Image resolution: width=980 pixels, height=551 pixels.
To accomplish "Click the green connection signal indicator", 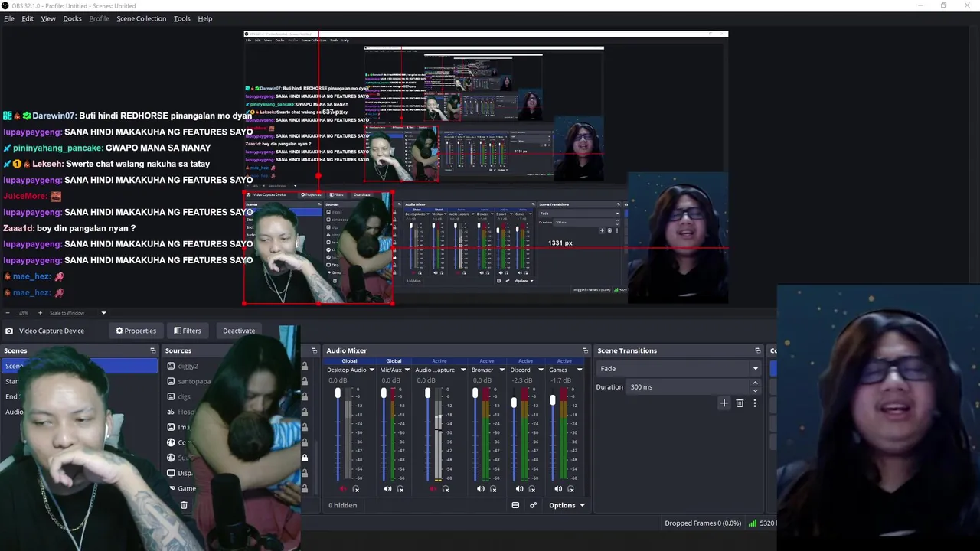I will coord(753,523).
